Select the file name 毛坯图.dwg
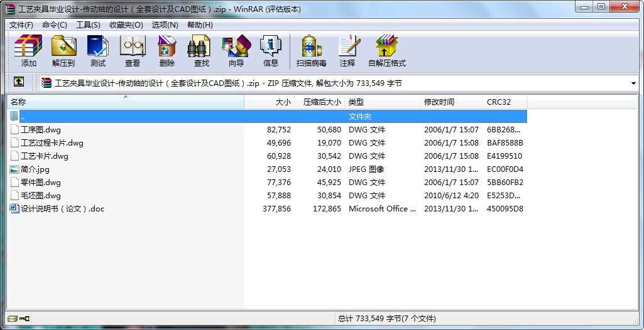The height and width of the screenshot is (330, 644). [41, 195]
